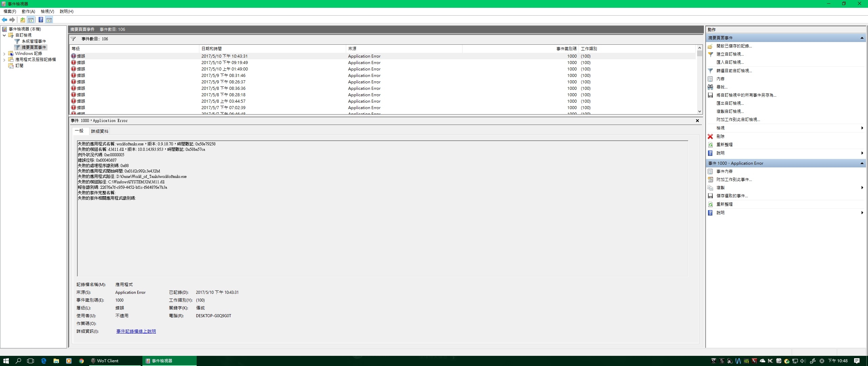868x366 pixels.
Task: Expand the 應用程式及服務記錄檔 tree node
Action: [4, 60]
